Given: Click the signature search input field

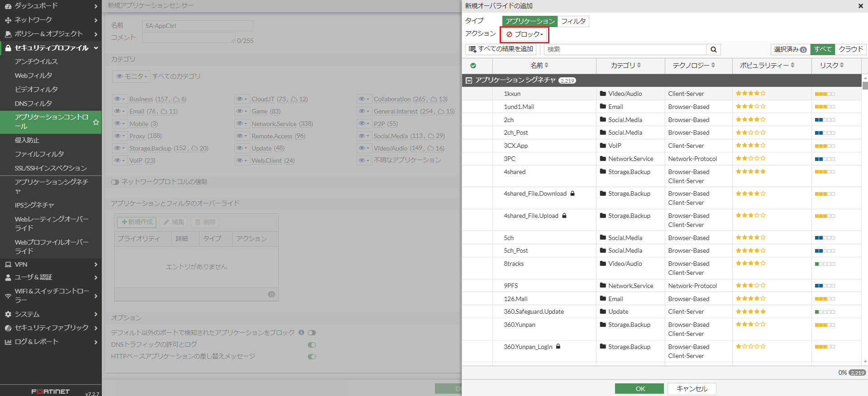Looking at the screenshot, I should tap(625, 49).
